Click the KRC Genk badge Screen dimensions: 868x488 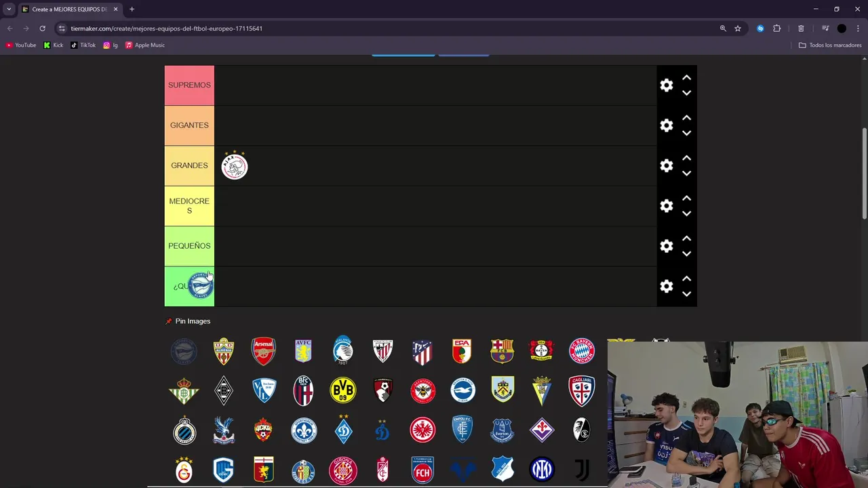[x=223, y=470]
